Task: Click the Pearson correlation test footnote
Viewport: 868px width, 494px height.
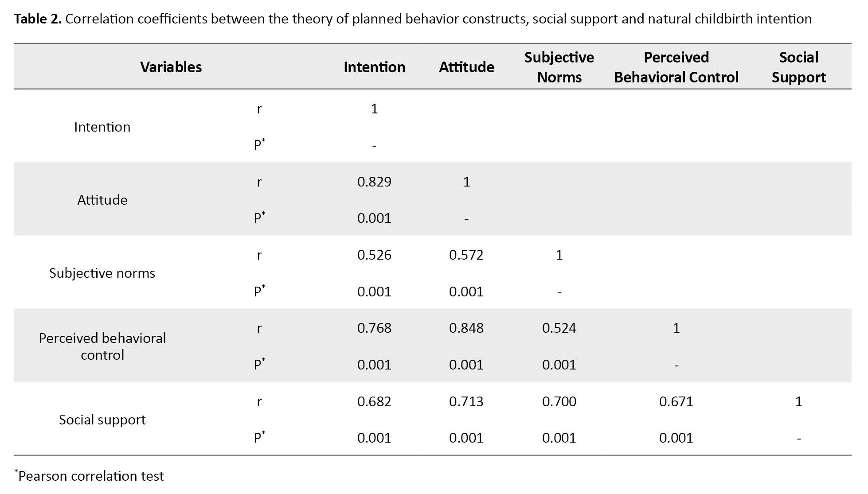Action: pos(90,476)
